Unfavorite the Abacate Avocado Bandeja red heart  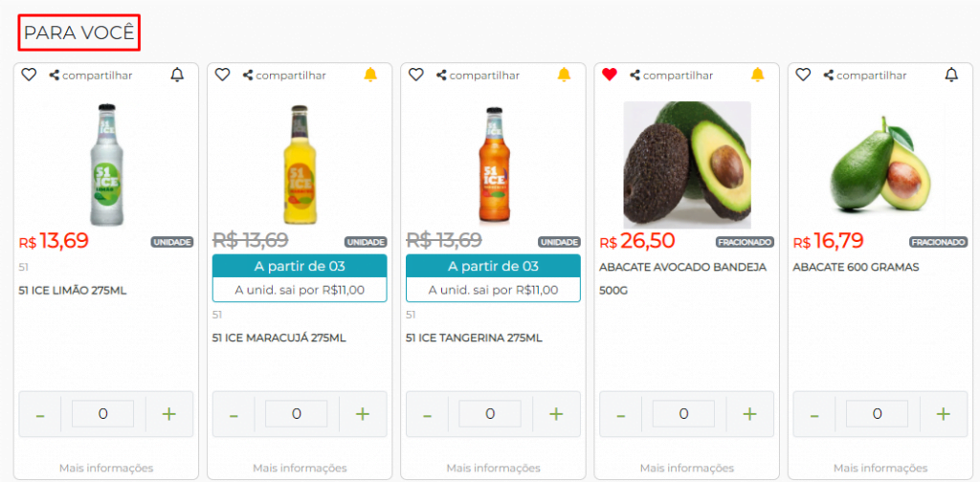pyautogui.click(x=610, y=75)
